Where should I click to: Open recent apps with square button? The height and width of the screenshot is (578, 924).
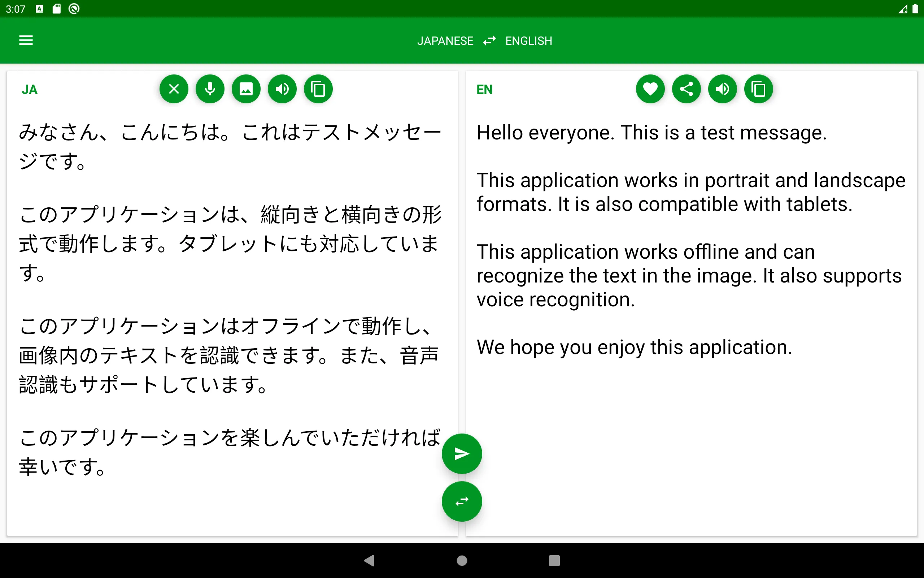[x=554, y=561]
